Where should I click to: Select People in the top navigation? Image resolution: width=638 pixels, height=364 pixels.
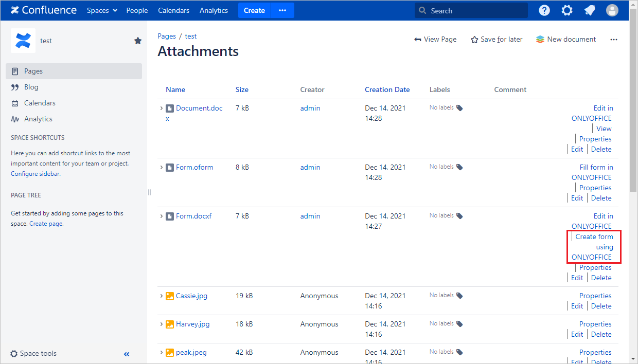pos(137,10)
